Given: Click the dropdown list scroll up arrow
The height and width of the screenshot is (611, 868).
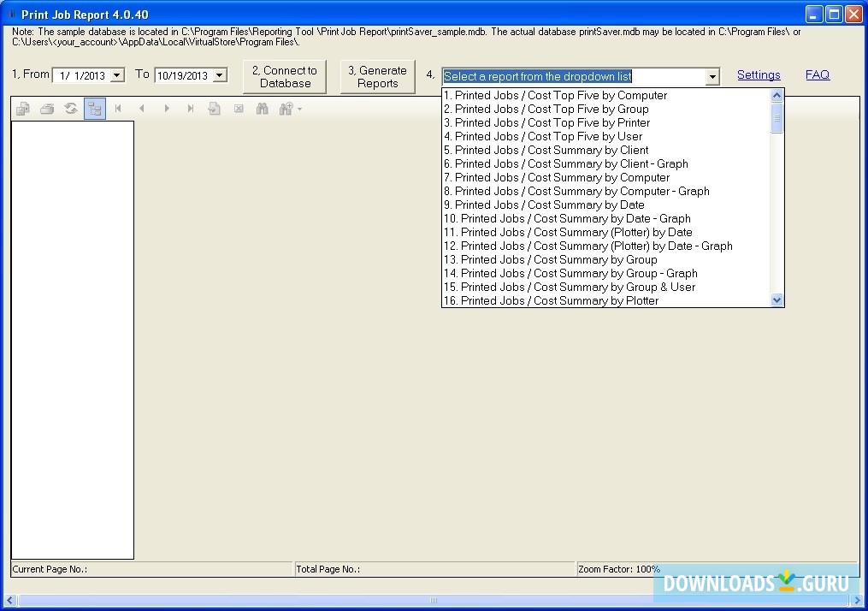Looking at the screenshot, I should point(776,95).
